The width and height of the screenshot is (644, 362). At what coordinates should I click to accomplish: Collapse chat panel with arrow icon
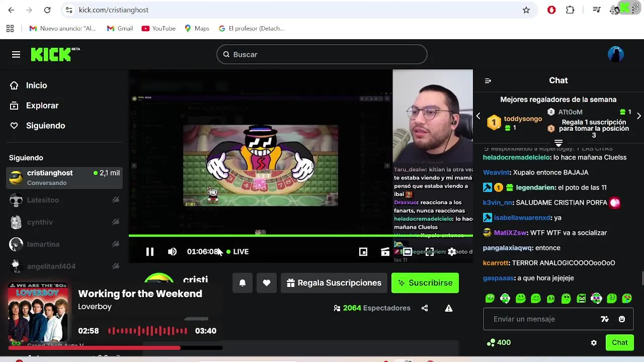pyautogui.click(x=488, y=80)
